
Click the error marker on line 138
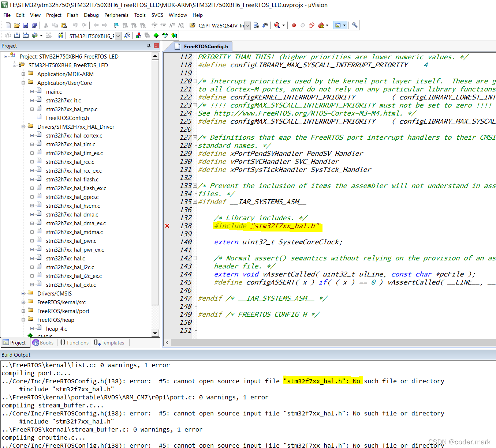point(167,226)
